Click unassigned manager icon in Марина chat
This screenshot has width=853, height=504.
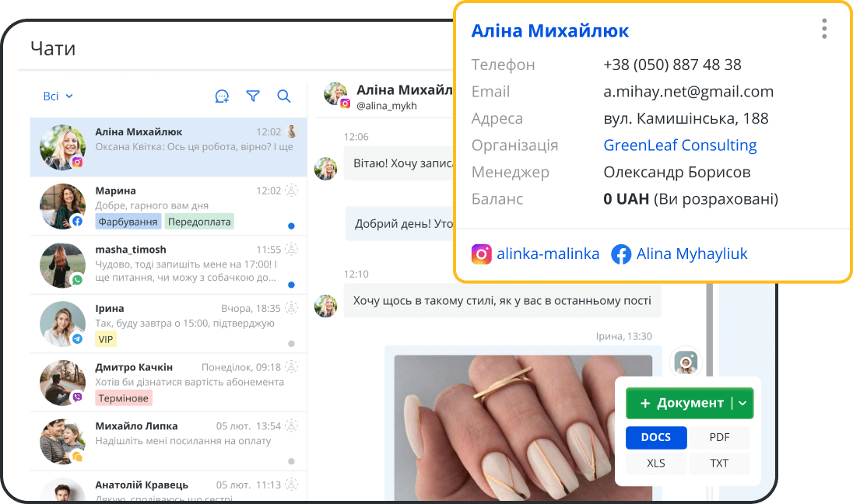[292, 191]
